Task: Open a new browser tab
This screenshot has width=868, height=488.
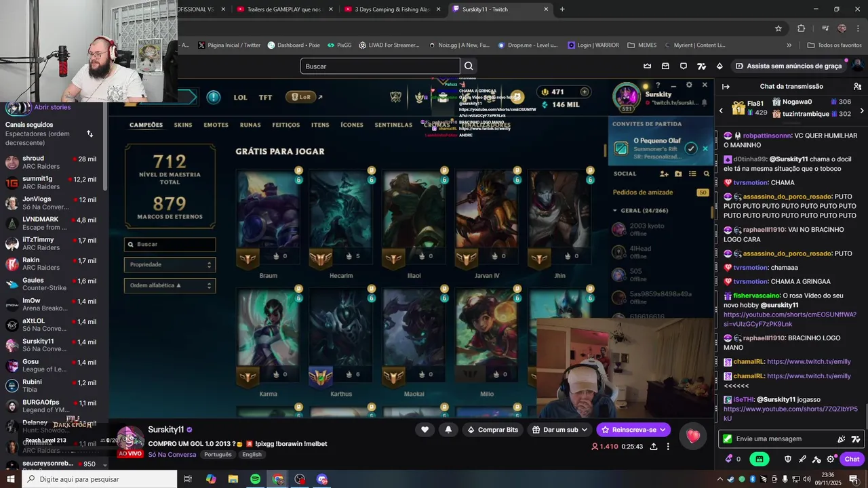Action: click(x=562, y=9)
